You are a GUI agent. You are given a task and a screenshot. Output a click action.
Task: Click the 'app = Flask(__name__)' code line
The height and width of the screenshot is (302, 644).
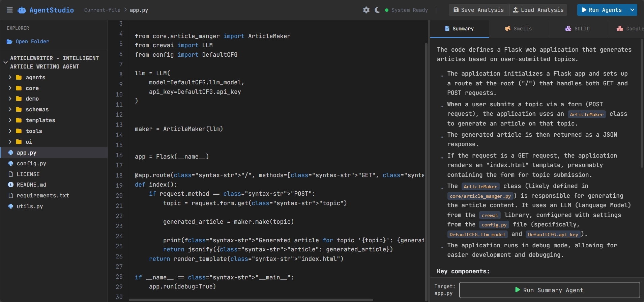click(x=172, y=157)
